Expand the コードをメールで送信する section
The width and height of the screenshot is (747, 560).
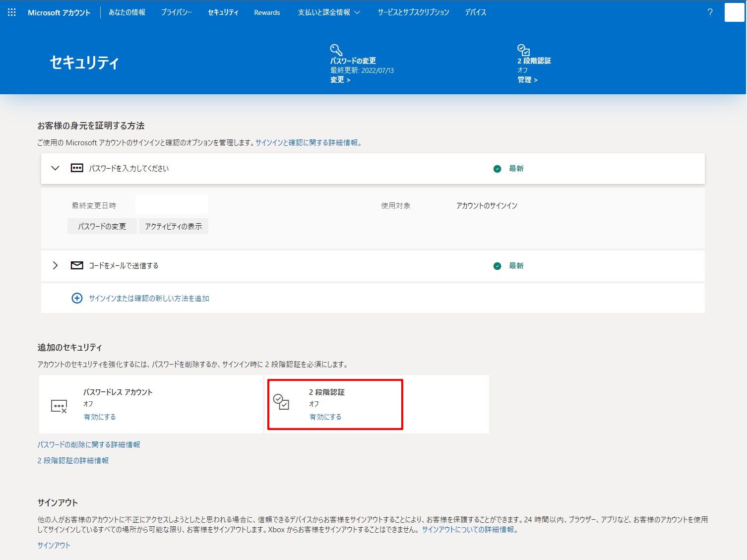click(x=56, y=265)
